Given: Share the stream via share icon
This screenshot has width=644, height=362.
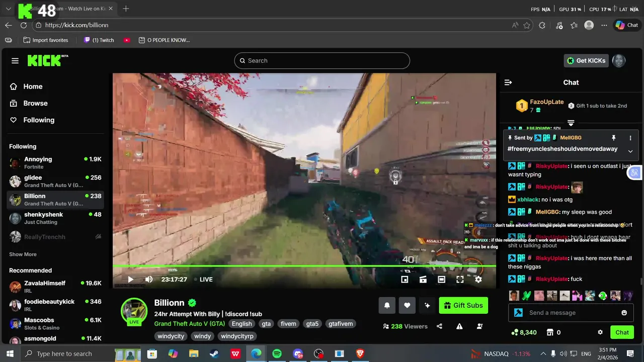Looking at the screenshot, I should pos(439,326).
